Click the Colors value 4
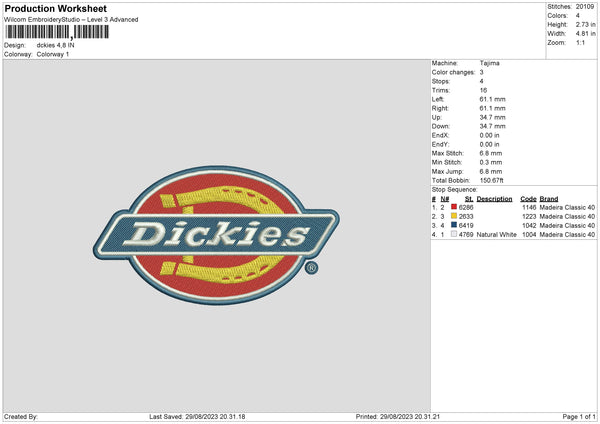This screenshot has height=424, width=600. click(x=578, y=16)
